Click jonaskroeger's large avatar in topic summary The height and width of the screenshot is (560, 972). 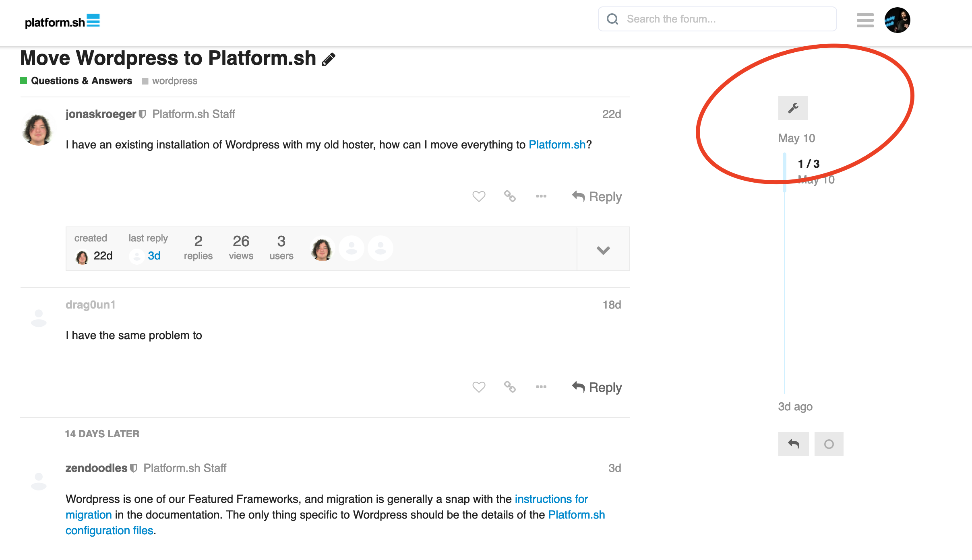pyautogui.click(x=322, y=249)
